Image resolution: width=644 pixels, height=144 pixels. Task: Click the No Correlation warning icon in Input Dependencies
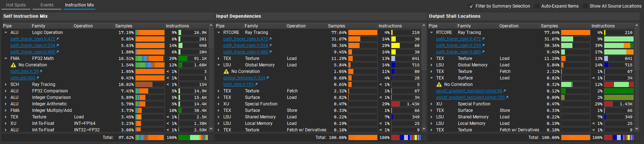tap(226, 71)
